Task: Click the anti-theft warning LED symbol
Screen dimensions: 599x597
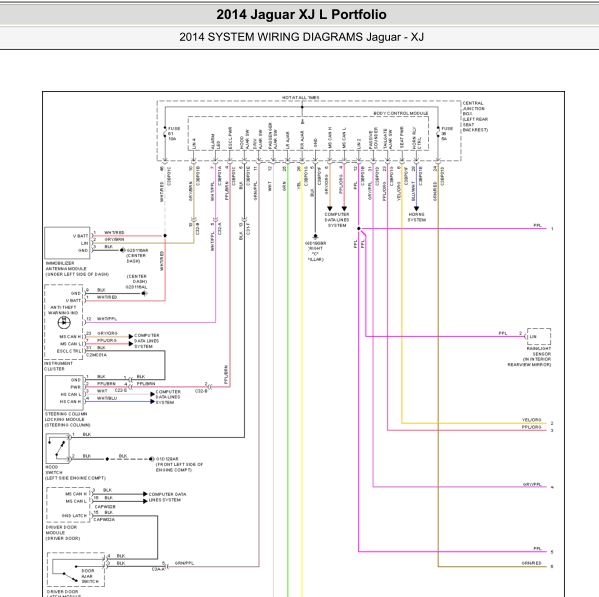Action: coord(64,322)
